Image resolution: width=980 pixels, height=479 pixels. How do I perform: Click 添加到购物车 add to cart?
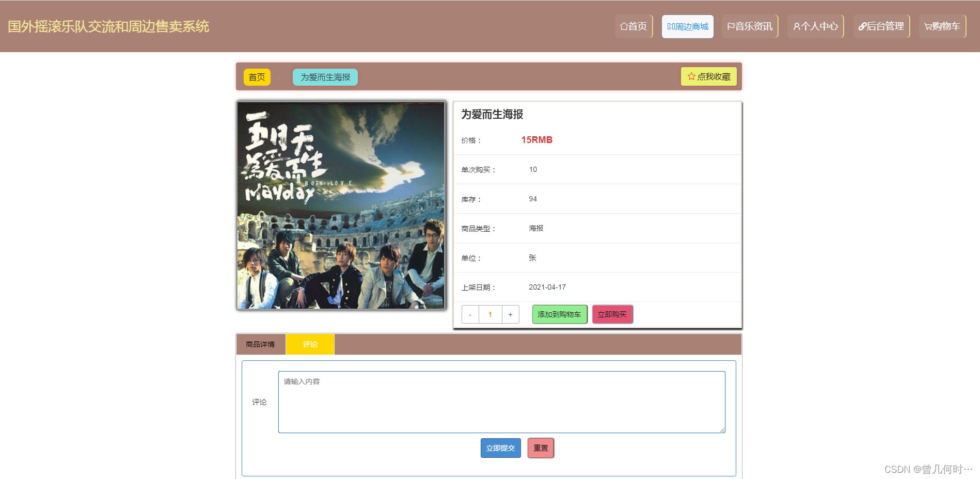tap(559, 314)
